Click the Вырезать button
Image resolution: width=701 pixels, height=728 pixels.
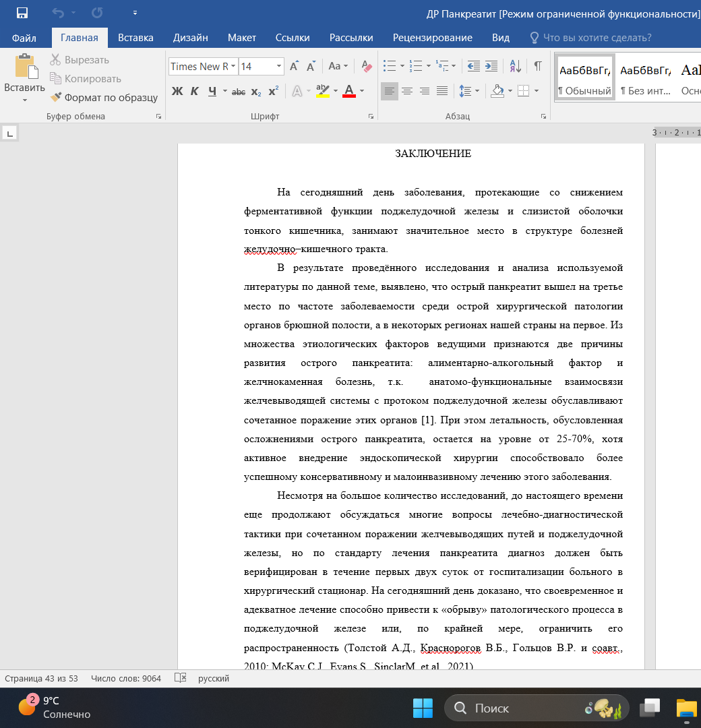click(x=79, y=60)
